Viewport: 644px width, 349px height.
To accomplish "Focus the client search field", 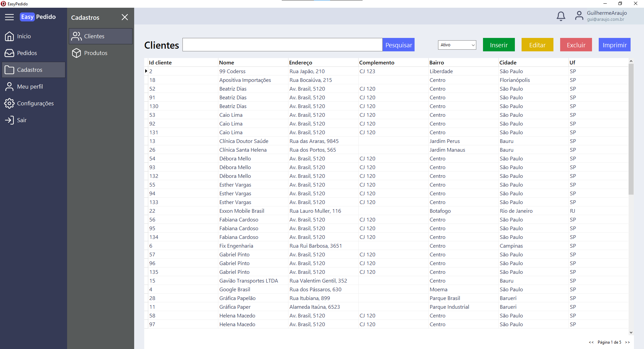I will pos(282,45).
